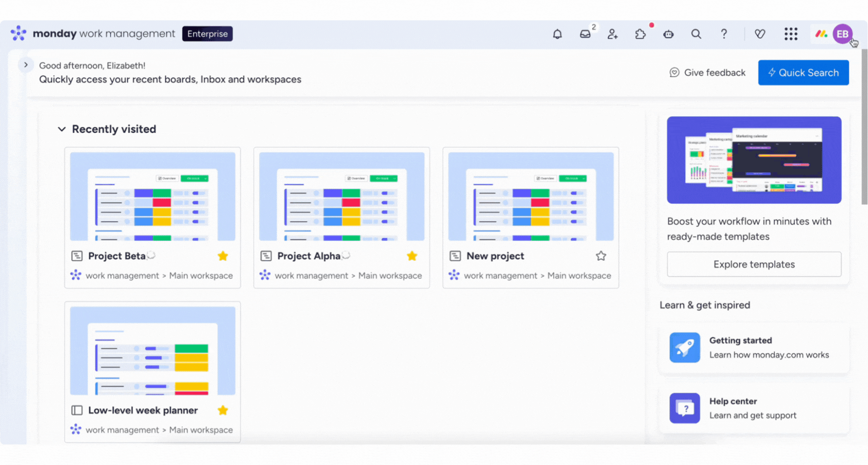Click Explore templates button
This screenshot has height=465, width=868.
(x=754, y=264)
